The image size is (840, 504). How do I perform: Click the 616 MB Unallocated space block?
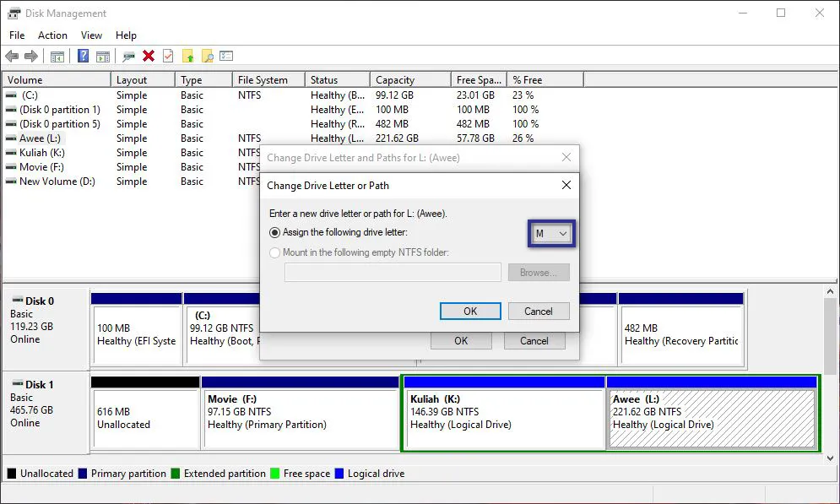click(144, 418)
